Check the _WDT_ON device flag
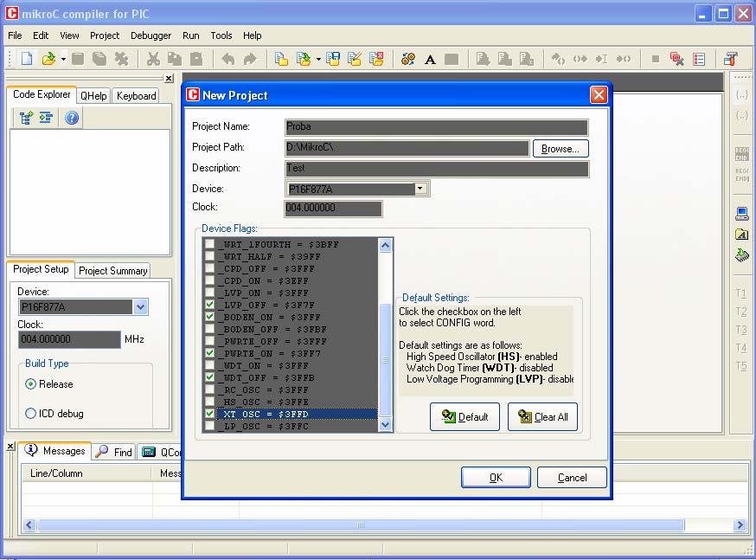Screen dimensions: 756x560 click(209, 365)
